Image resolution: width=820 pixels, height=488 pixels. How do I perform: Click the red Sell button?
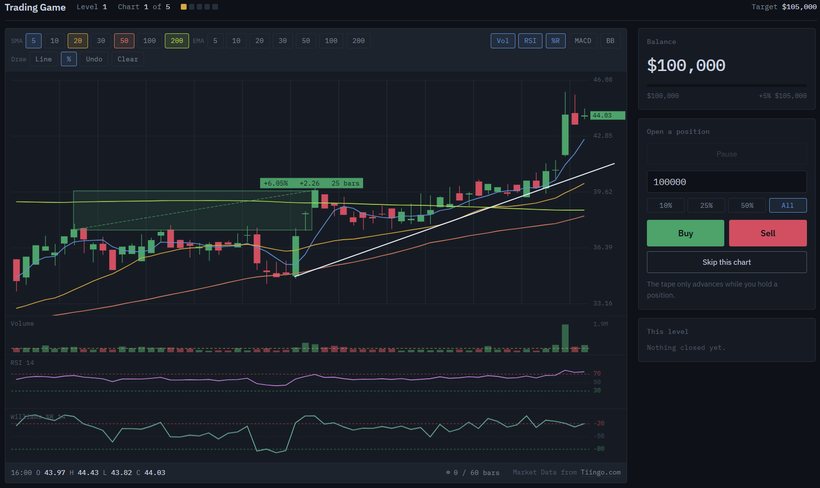tap(768, 233)
